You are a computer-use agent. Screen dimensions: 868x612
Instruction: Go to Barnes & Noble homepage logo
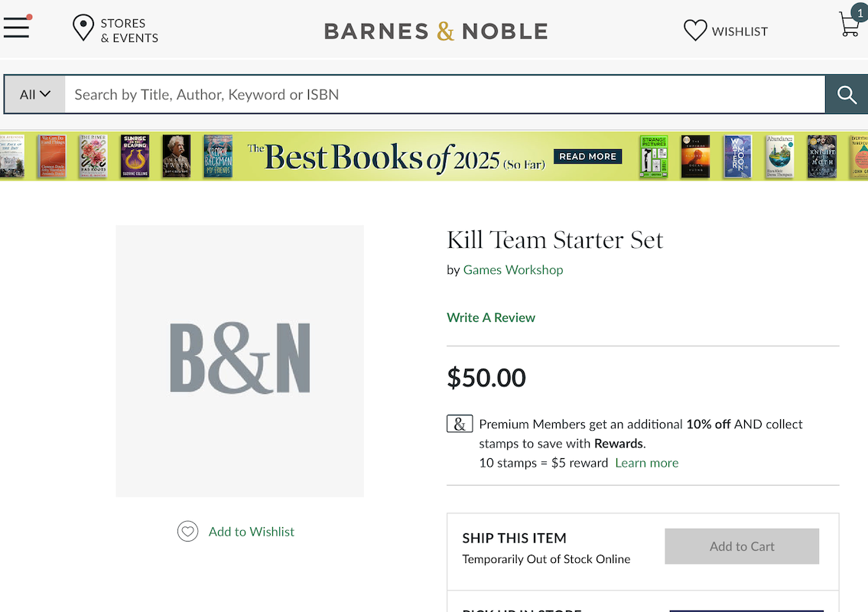click(x=436, y=31)
